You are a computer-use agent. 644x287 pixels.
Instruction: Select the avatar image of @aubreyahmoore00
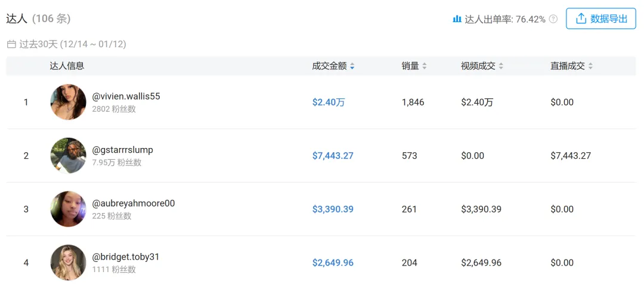pos(68,209)
